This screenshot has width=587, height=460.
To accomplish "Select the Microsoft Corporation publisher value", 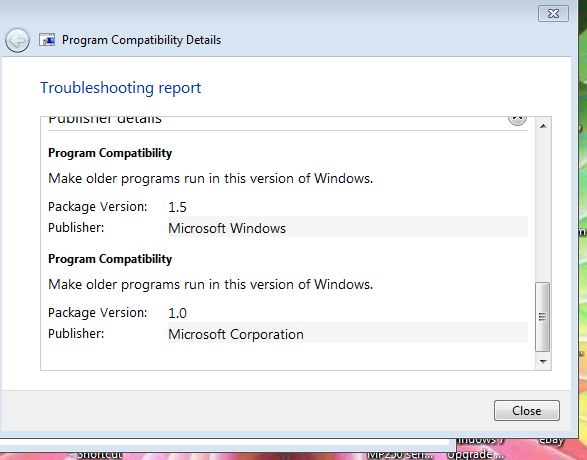I will [x=236, y=334].
